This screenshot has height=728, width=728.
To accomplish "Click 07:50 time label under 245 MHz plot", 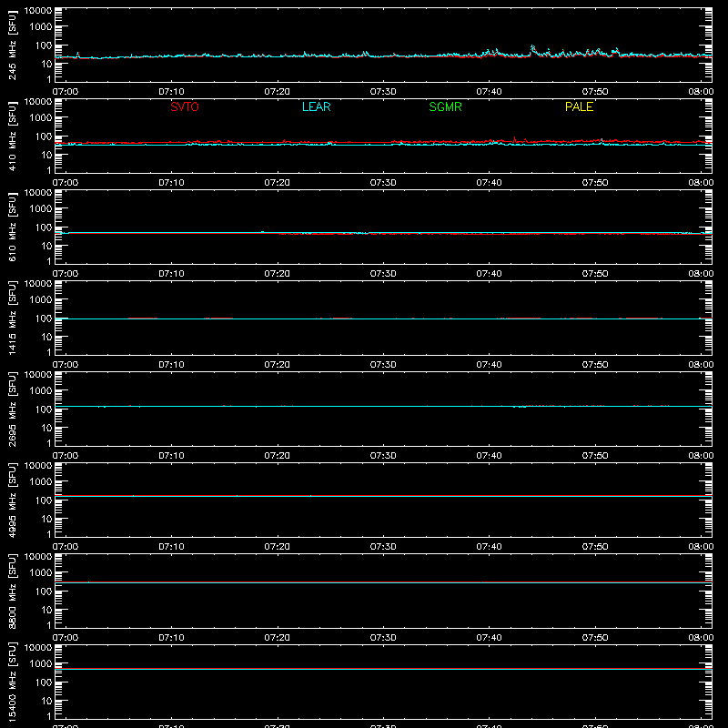I will (x=595, y=92).
